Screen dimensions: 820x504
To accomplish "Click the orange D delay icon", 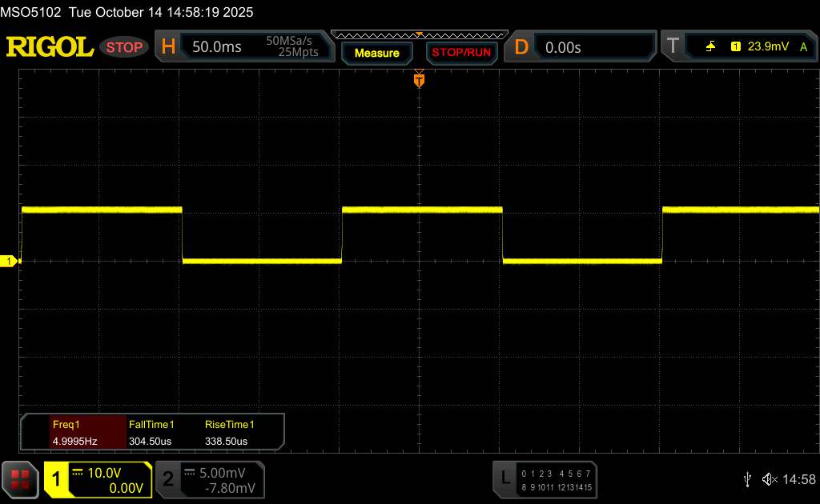I will pyautogui.click(x=521, y=47).
